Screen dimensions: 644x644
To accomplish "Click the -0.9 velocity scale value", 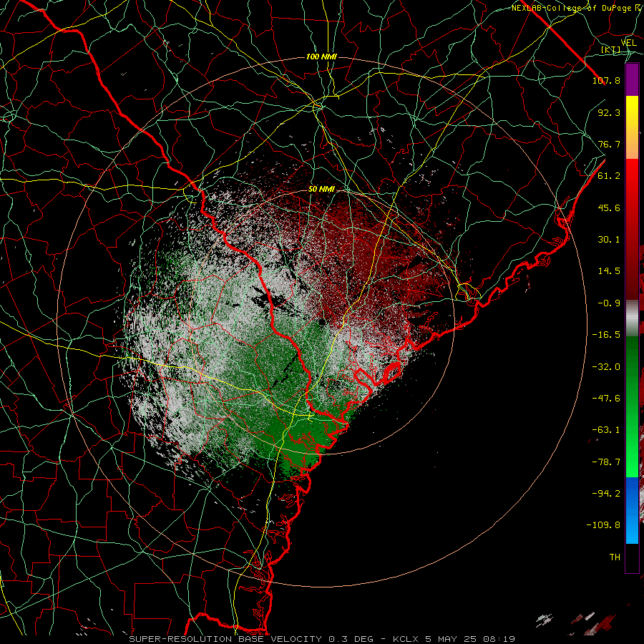I will [609, 303].
